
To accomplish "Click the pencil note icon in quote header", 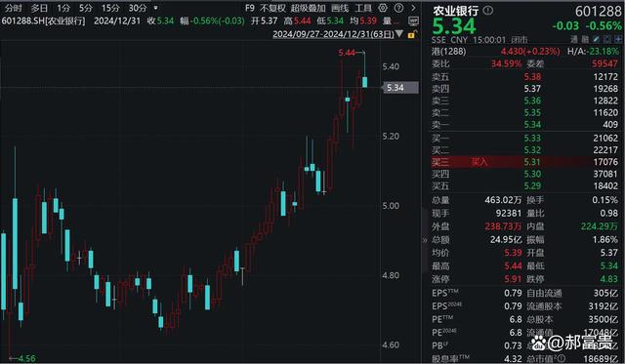I will click(597, 39).
